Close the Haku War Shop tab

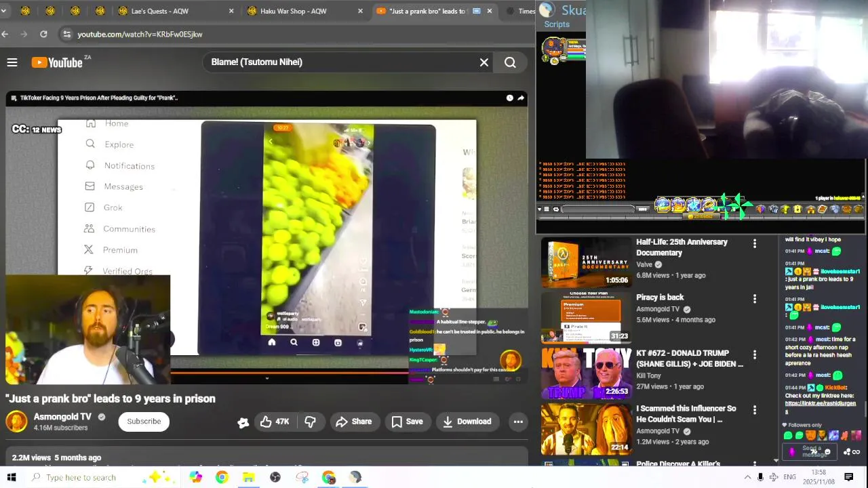(x=360, y=11)
